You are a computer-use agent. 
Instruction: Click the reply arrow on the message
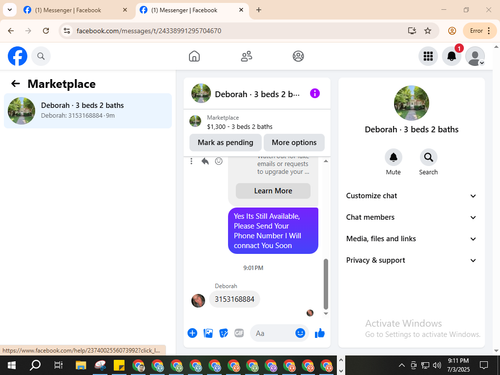tap(205, 161)
